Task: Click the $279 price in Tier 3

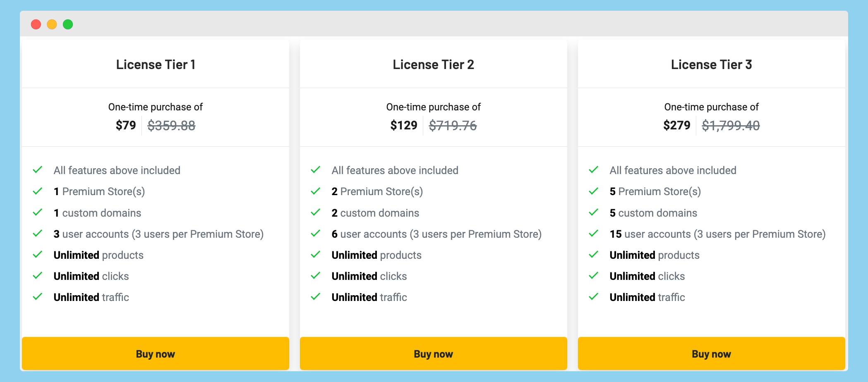Action: [677, 125]
